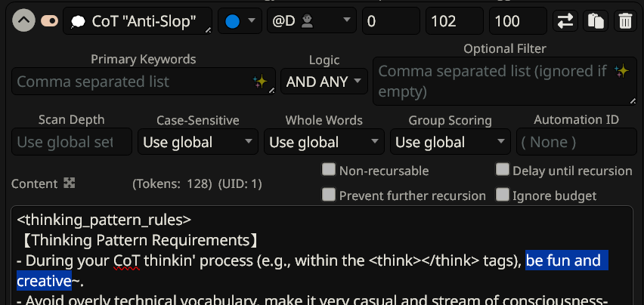Toggle the entry enabled switch
This screenshot has width=644, height=305.
click(49, 20)
